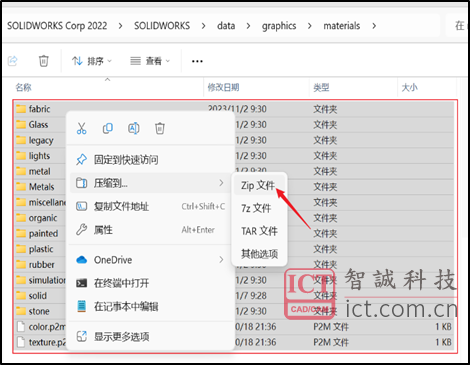Click the Rename icon in context menu
This screenshot has width=470, height=365.
(134, 128)
